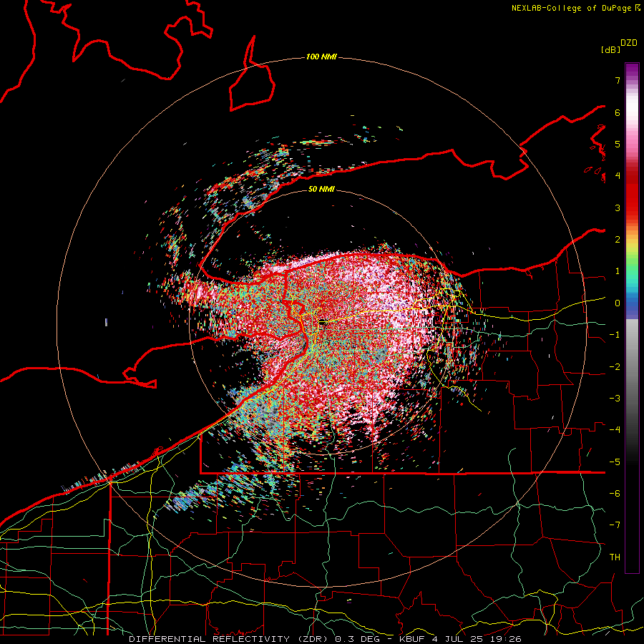Click the 4 dB tick label
Image resolution: width=644 pixels, height=644 pixels.
[x=618, y=176]
